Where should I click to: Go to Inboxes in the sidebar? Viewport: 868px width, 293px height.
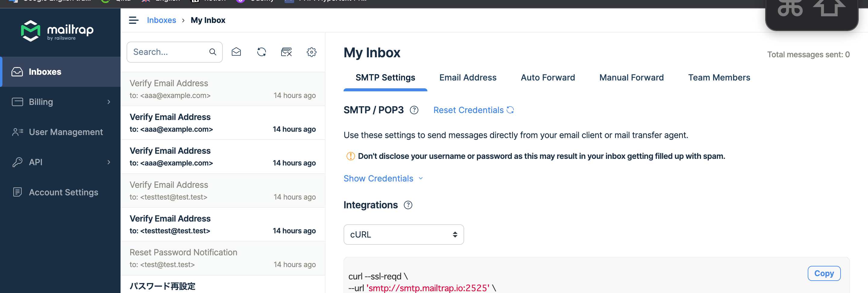tap(60, 72)
